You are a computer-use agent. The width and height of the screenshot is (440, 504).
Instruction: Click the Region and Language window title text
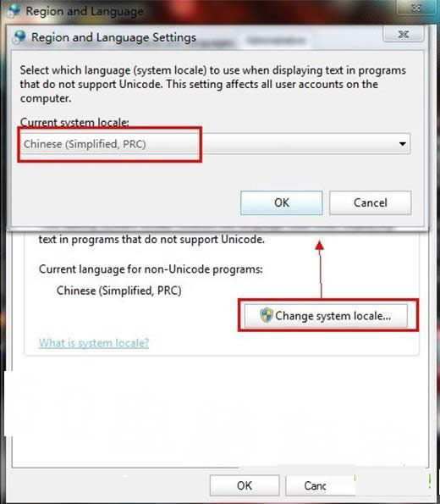pyautogui.click(x=85, y=11)
